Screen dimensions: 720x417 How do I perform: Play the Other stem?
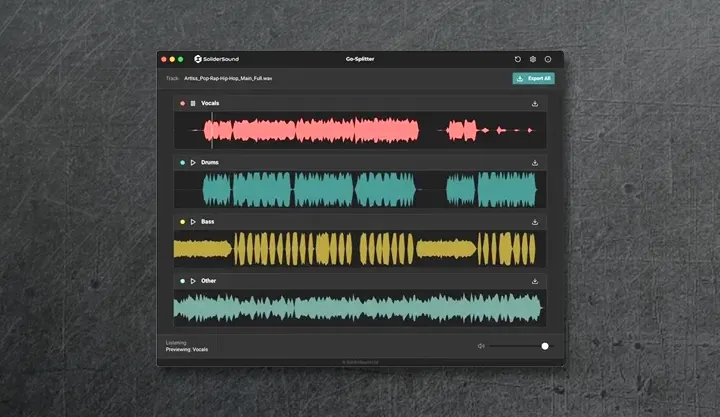(193, 280)
